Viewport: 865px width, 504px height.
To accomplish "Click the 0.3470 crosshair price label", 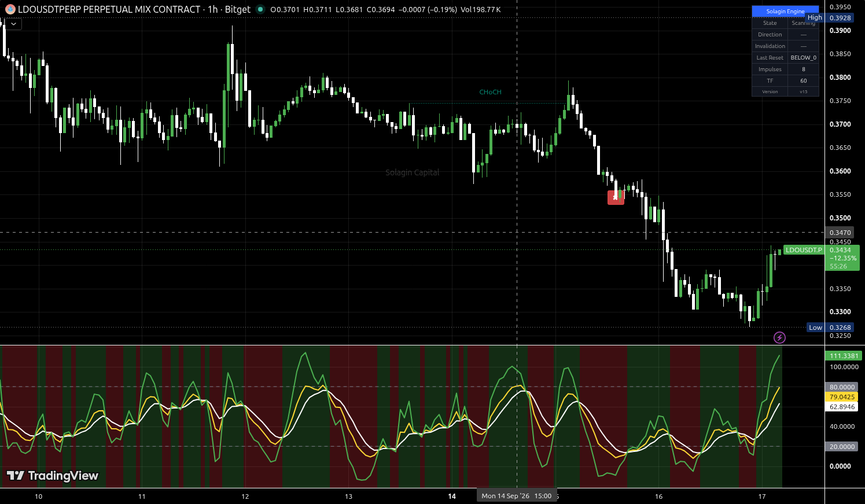I will pos(840,233).
